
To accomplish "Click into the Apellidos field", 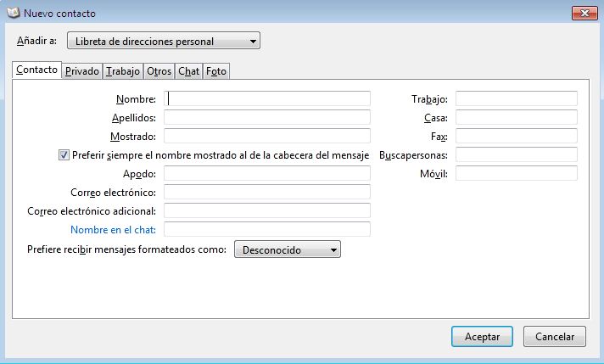I will [x=267, y=117].
